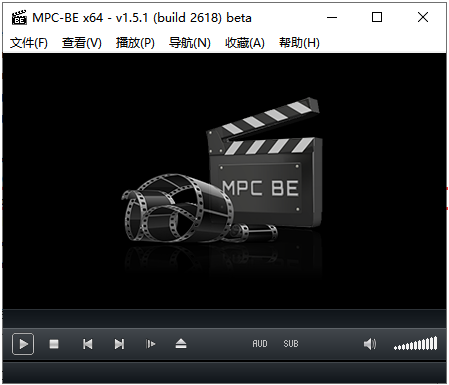449x385 pixels.
Task: Mute the volume speaker icon
Action: [x=370, y=344]
